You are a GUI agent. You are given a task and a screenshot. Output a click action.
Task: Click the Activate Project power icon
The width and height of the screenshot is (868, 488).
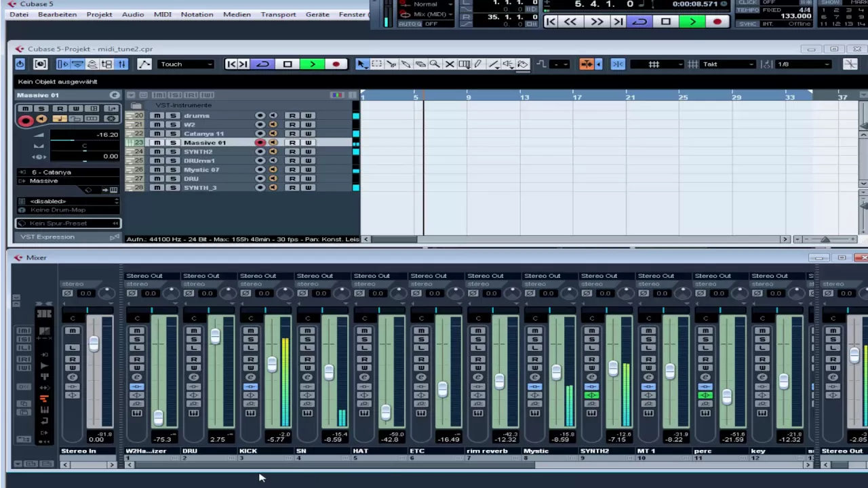20,64
